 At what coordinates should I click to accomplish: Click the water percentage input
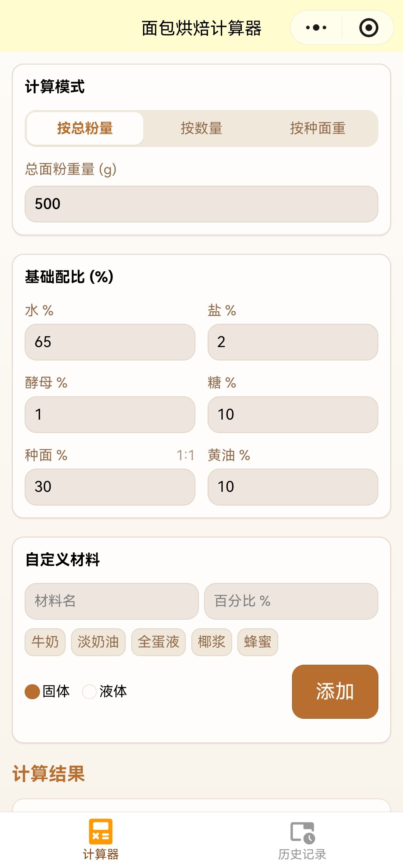[110, 342]
